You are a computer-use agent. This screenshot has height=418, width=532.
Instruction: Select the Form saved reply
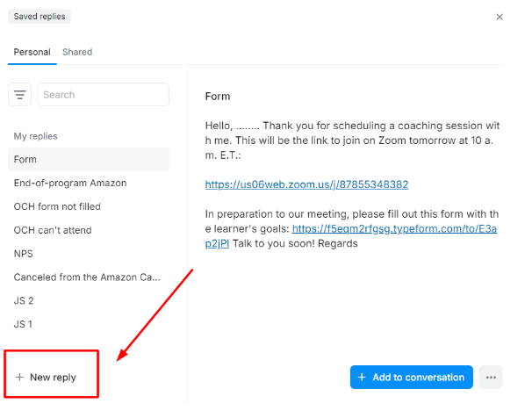click(89, 160)
